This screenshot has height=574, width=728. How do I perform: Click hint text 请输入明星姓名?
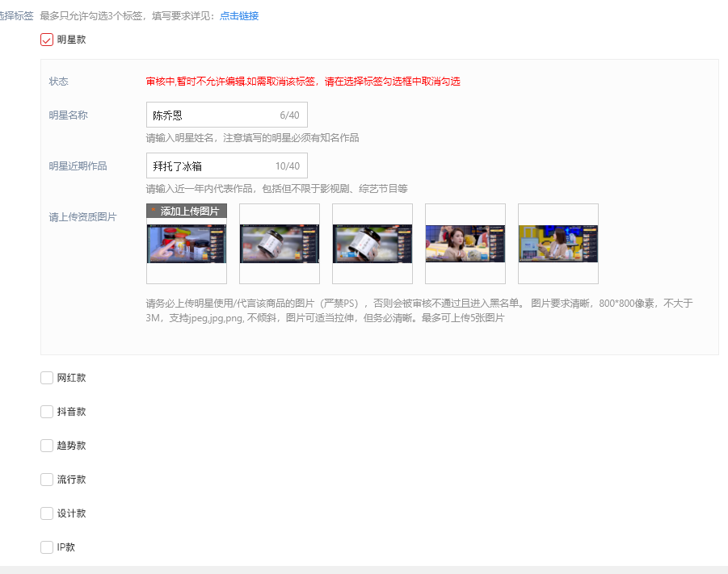(252, 138)
